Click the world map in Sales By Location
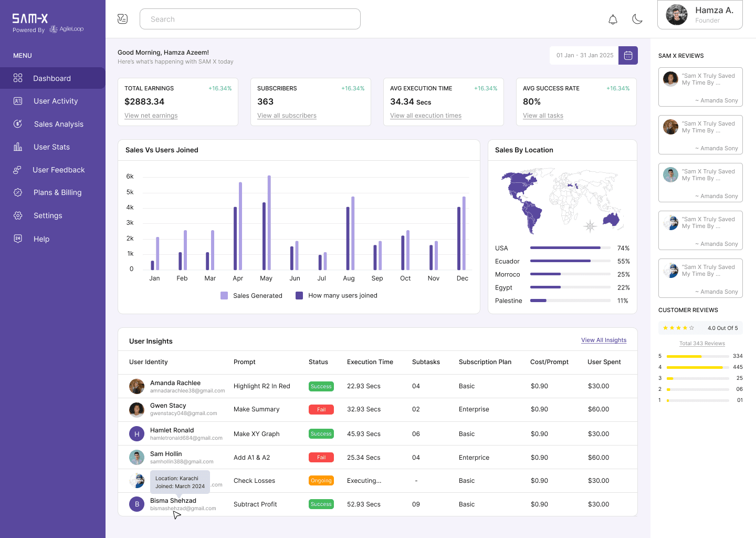 click(x=562, y=201)
